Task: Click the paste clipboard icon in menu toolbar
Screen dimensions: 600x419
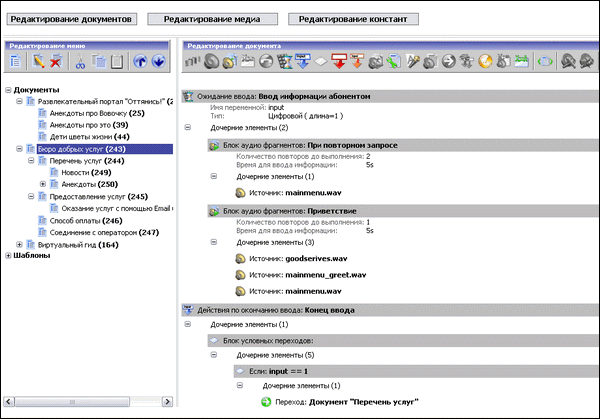Action: 117,62
